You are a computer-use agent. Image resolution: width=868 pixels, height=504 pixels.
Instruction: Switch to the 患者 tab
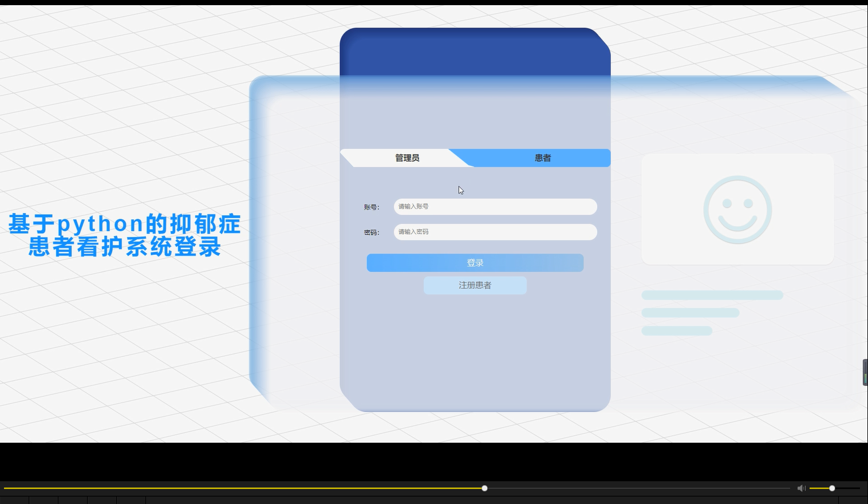click(542, 158)
